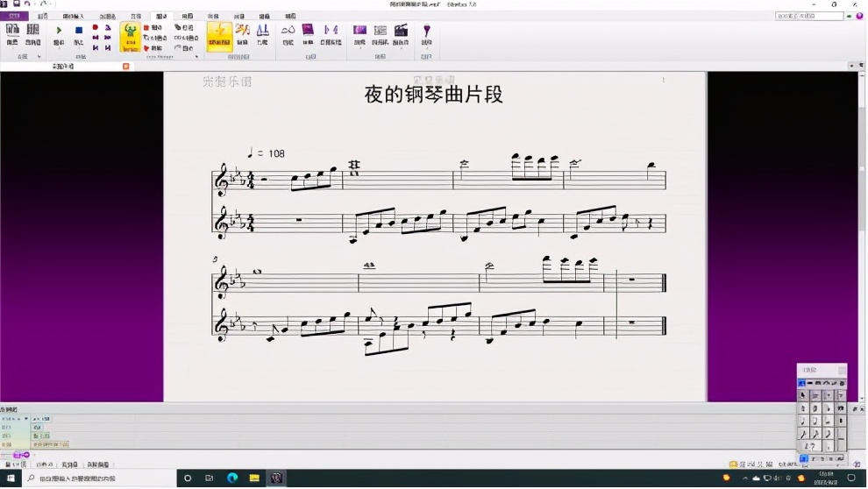The width and height of the screenshot is (868, 489).
Task: Open the notification center icon
Action: [x=851, y=478]
